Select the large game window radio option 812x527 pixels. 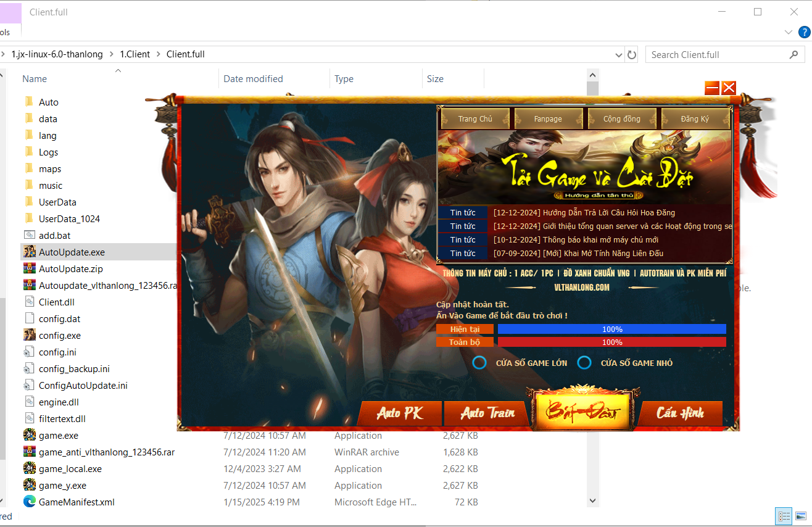pos(479,363)
